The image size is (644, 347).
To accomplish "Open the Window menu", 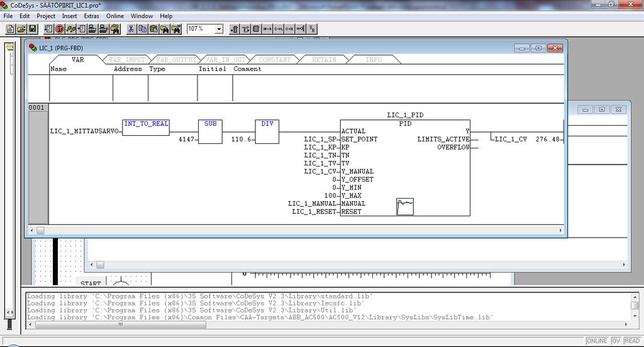I will (x=142, y=16).
